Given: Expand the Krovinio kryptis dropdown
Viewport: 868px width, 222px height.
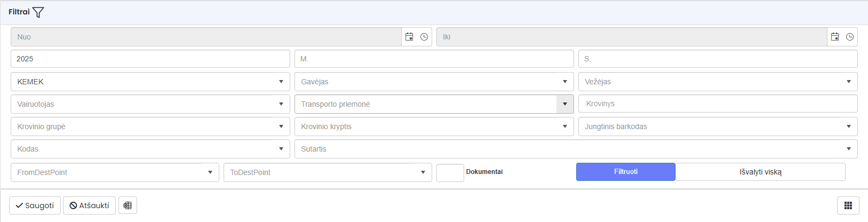Looking at the screenshot, I should [x=564, y=126].
